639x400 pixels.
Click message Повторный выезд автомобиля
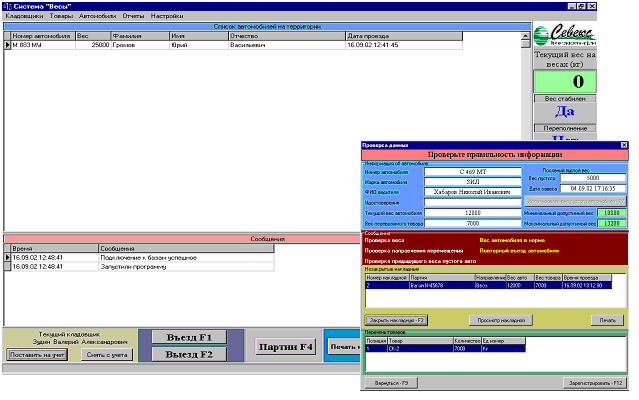coord(519,251)
